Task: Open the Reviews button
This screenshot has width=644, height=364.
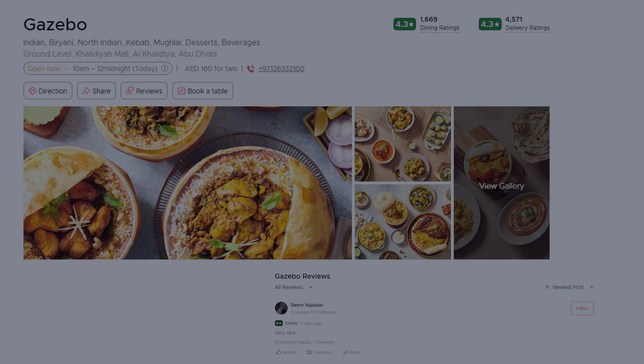Action: 144,91
